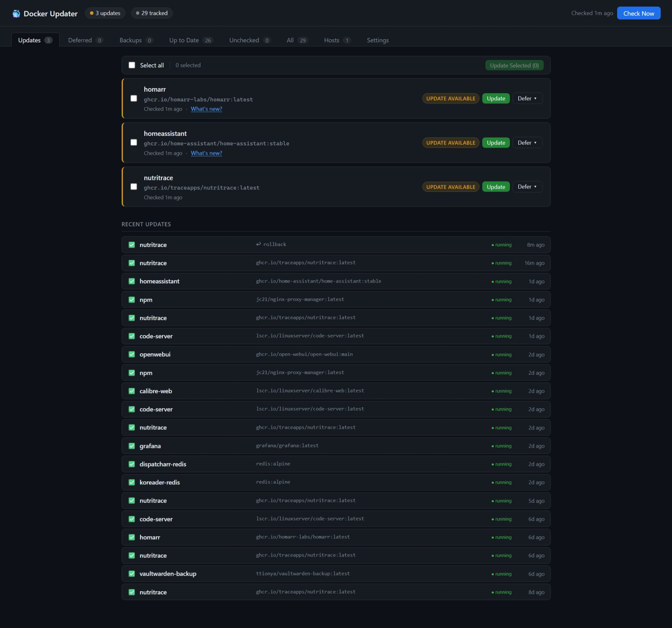Click the green check icon on the vaultwarden-backup row

132,574
